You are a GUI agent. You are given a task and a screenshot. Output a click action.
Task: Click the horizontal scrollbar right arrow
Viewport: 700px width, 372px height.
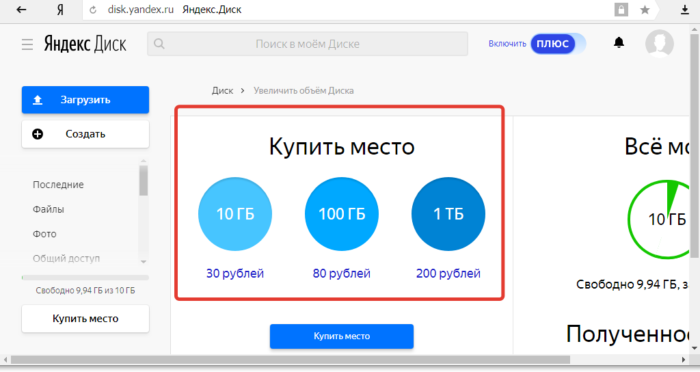pos(683,359)
